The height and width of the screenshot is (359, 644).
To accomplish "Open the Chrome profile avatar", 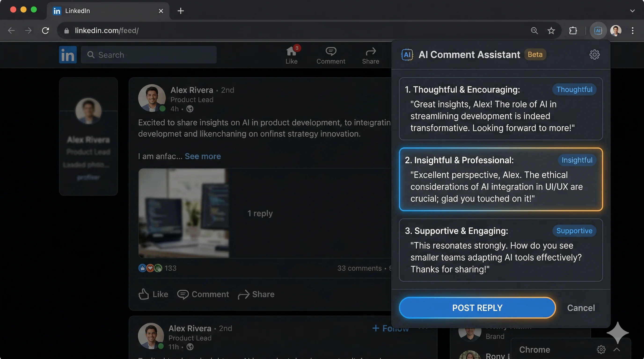I will point(616,31).
